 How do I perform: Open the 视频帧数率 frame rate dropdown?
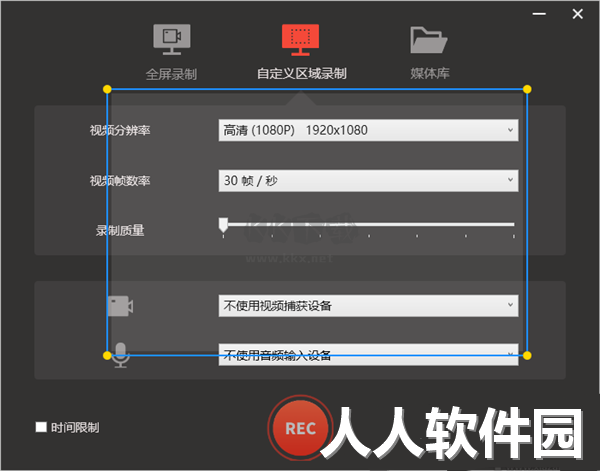[x=368, y=181]
